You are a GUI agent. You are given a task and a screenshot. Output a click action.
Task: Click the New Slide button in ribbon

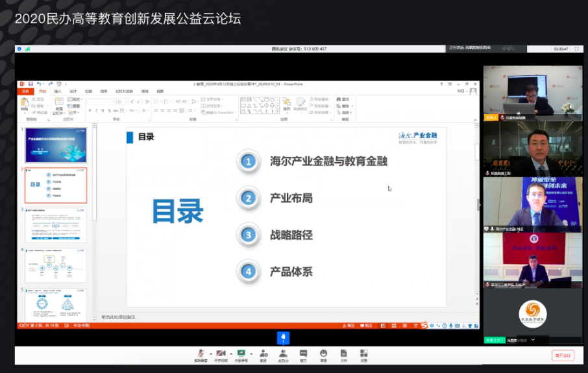point(58,104)
